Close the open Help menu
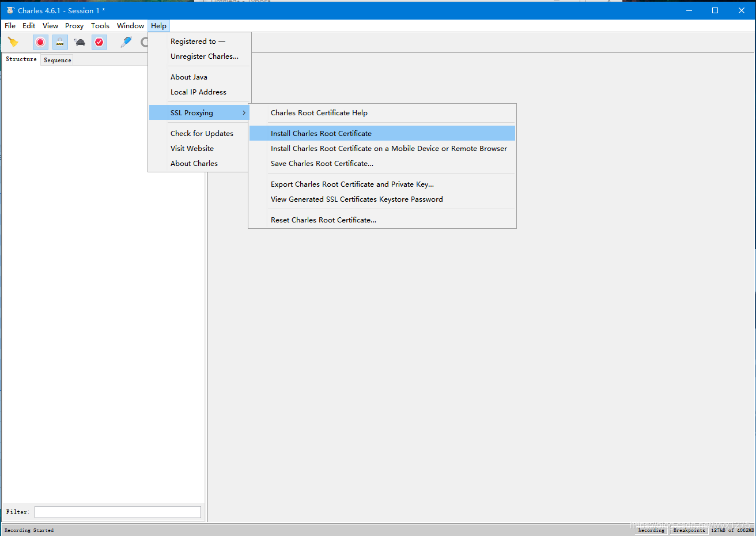Image resolution: width=756 pixels, height=536 pixels. coord(158,26)
